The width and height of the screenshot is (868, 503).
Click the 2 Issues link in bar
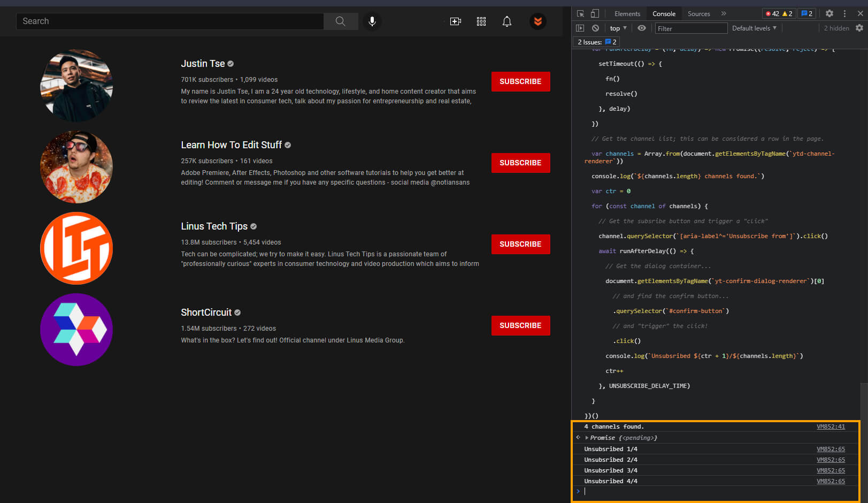pos(597,42)
